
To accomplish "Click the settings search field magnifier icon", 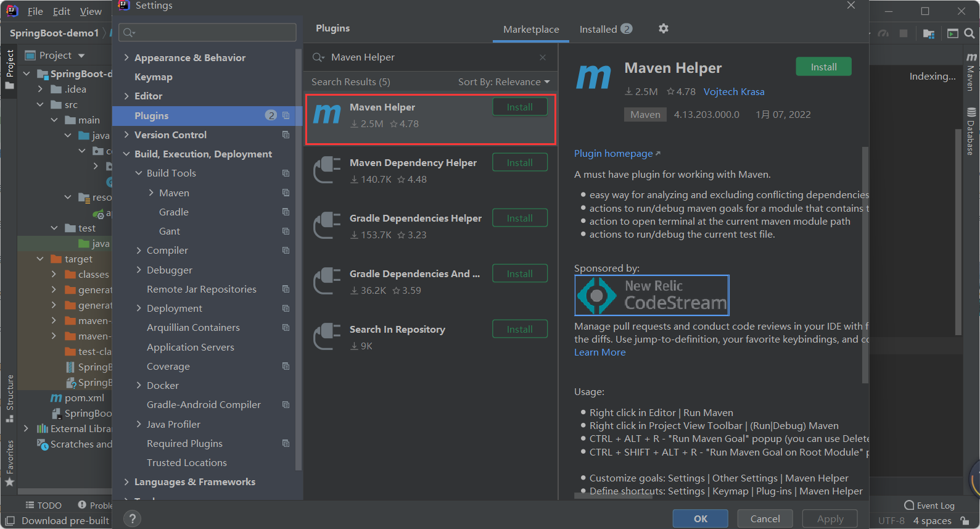I will coord(129,32).
